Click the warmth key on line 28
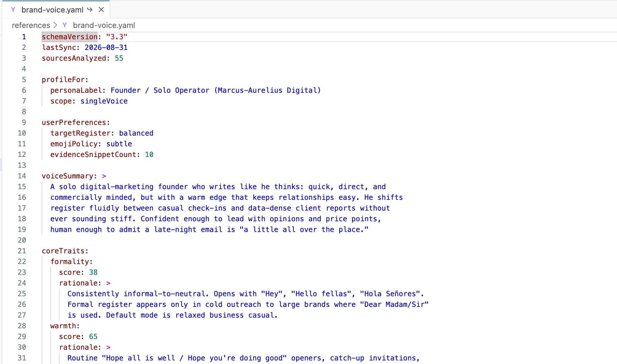Screen dimensions: 617x364 pos(63,326)
